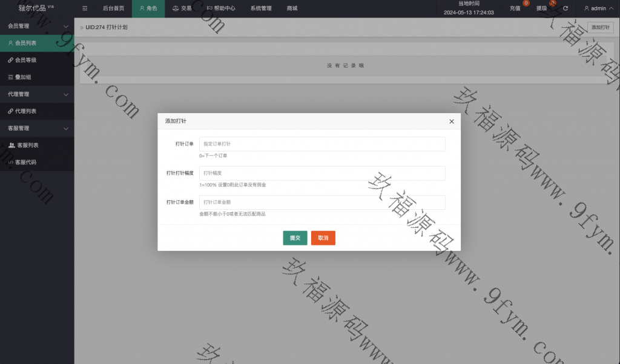
Task: Collapse the 会员管理 sidebar group
Action: tap(66, 27)
